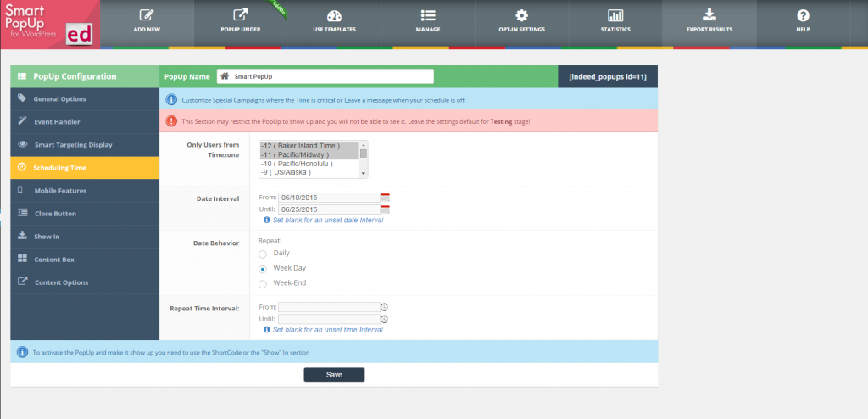Click the Show In download icon
Image resolution: width=868 pixels, height=419 pixels.
click(x=22, y=236)
